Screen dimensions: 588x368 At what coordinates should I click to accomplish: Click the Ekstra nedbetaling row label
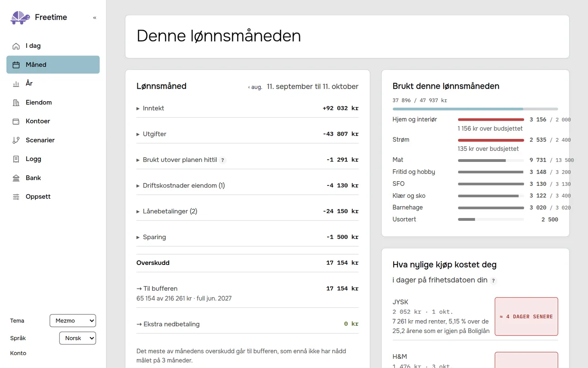(x=168, y=324)
